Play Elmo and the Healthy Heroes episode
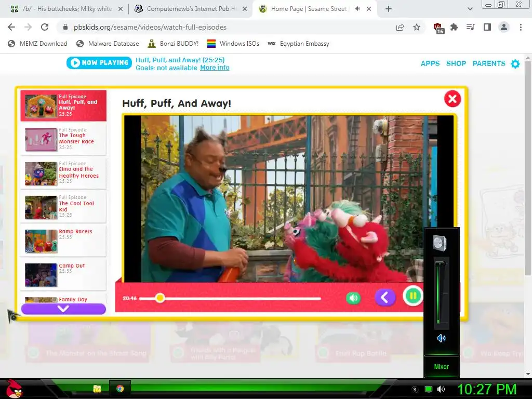Image resolution: width=532 pixels, height=399 pixels. pyautogui.click(x=63, y=174)
